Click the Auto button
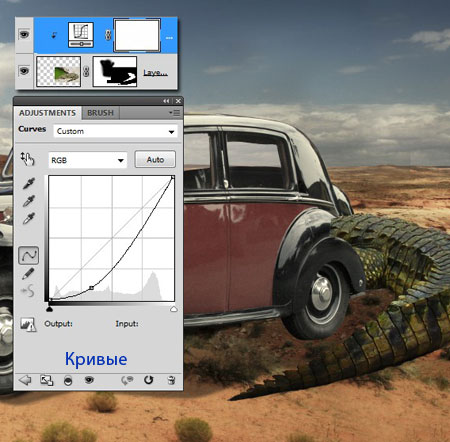Viewport: 450px width, 442px height. (x=155, y=159)
